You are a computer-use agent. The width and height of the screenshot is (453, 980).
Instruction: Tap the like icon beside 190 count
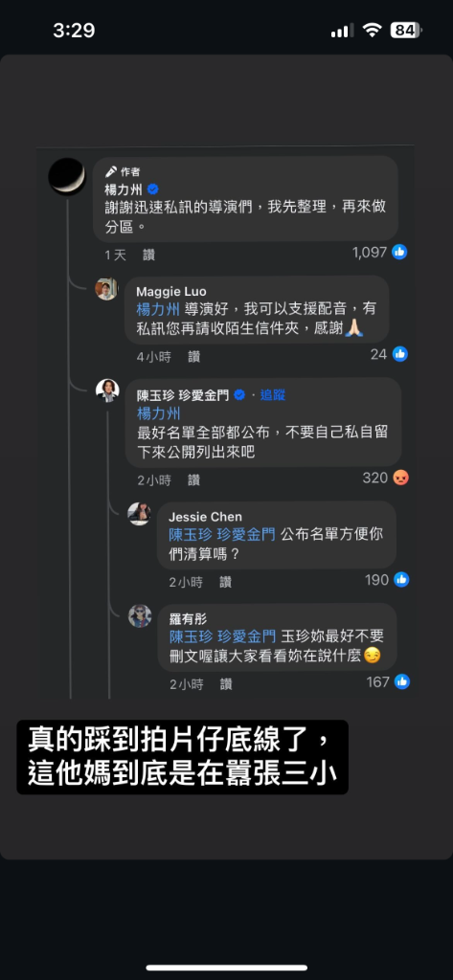(x=401, y=580)
